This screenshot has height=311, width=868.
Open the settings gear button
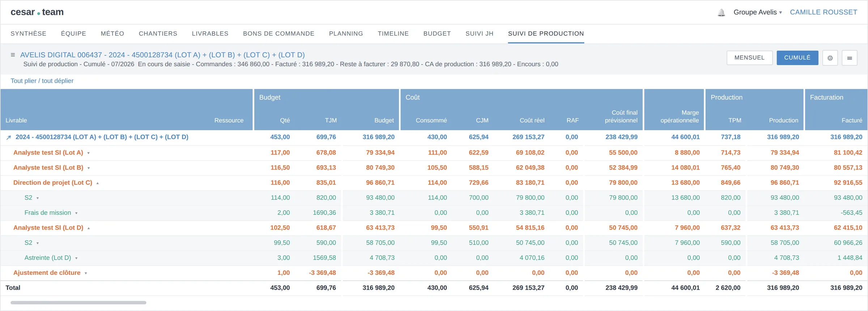pos(830,58)
